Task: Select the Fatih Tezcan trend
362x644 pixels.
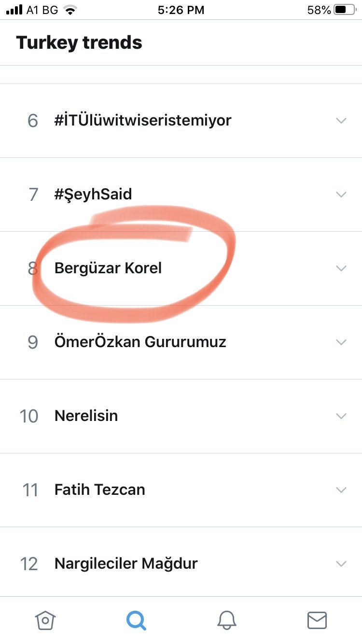Action: tap(100, 490)
